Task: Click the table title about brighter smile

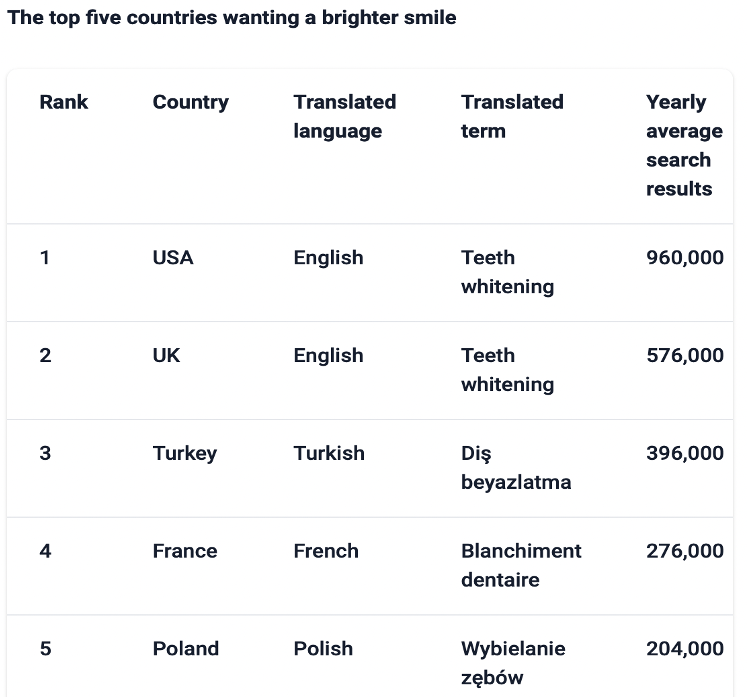Action: tap(232, 18)
